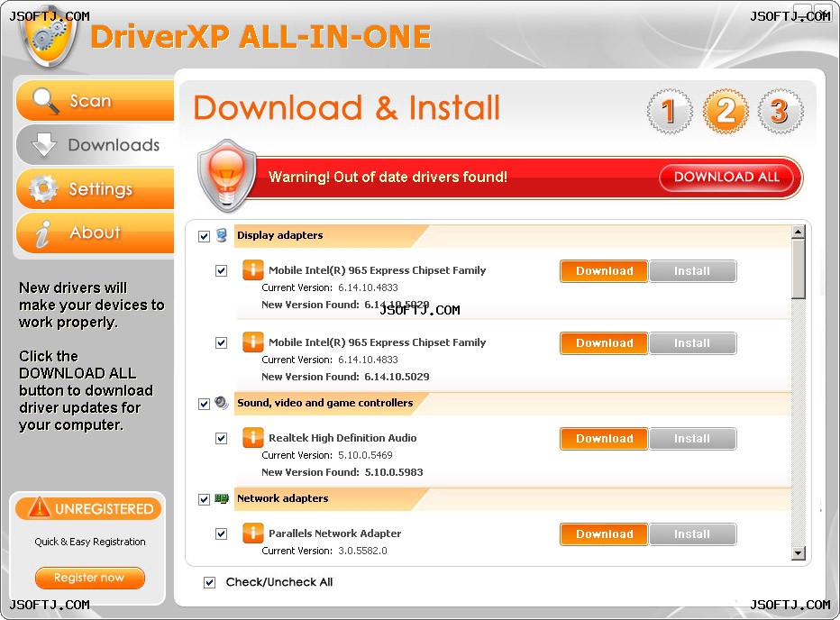Click the scrollbar up arrow in driver list

click(799, 232)
